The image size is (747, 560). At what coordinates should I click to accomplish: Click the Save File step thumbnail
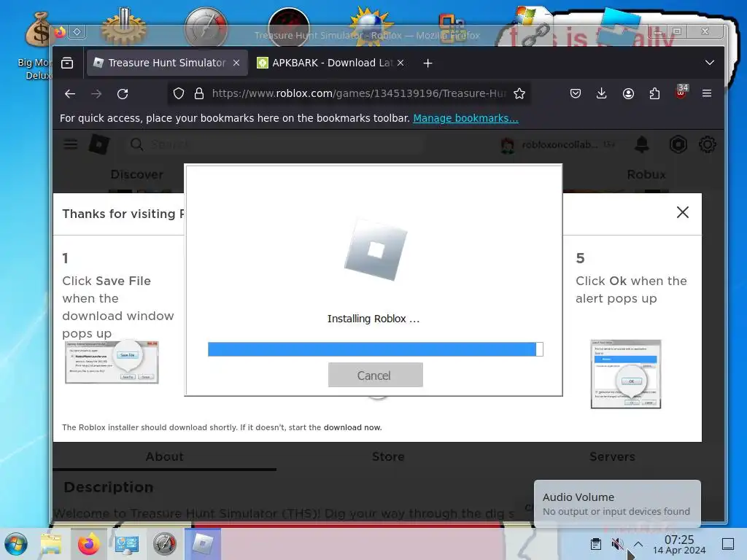tap(112, 362)
